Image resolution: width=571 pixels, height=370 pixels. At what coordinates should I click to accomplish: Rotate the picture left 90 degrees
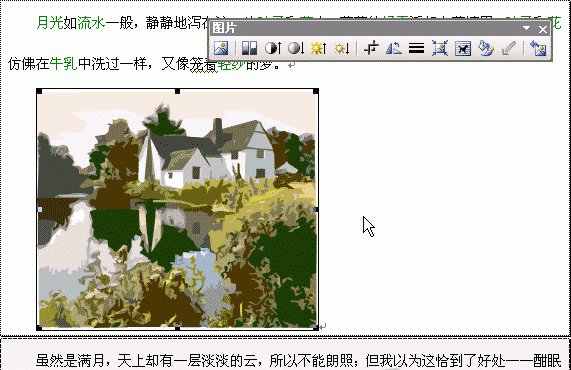click(x=394, y=48)
